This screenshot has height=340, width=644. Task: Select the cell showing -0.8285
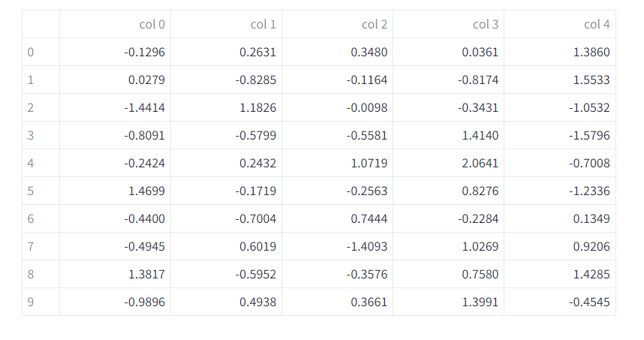227,80
